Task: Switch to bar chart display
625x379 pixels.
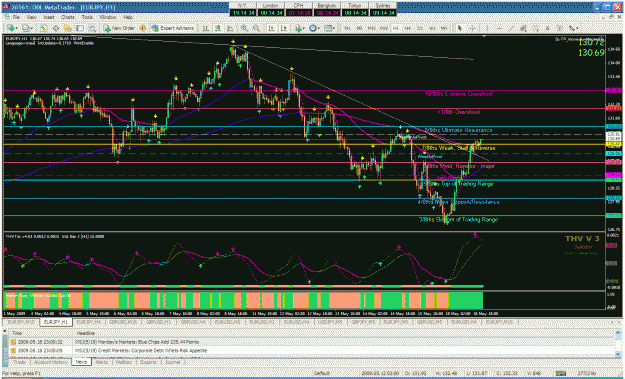Action: pos(206,28)
